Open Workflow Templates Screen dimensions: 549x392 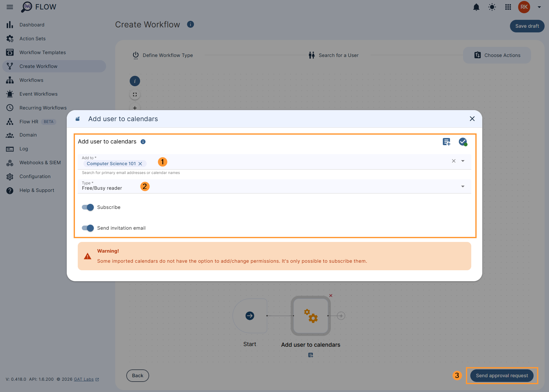click(x=42, y=52)
